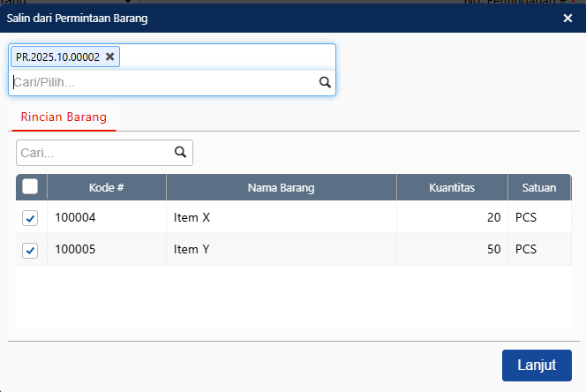Toggle the select-all checkbox in table header
Image resolution: width=586 pixels, height=392 pixels.
(30, 186)
